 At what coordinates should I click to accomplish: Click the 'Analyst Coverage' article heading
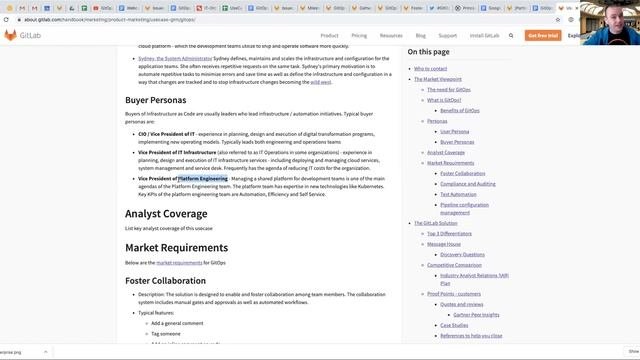(166, 214)
